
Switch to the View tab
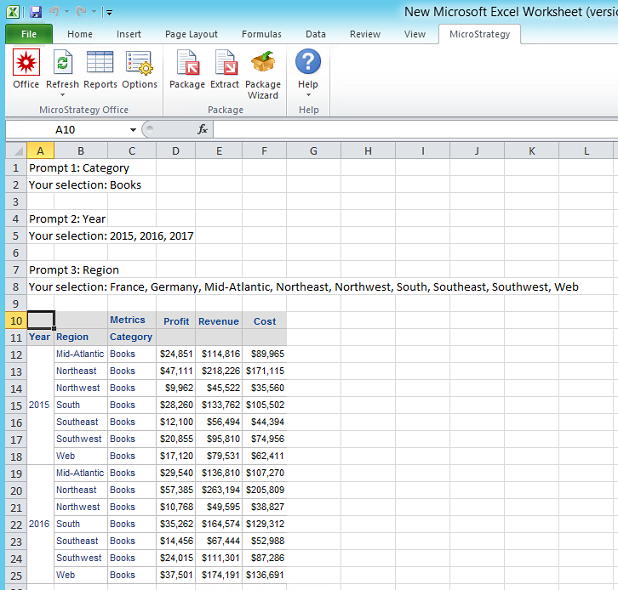[415, 34]
